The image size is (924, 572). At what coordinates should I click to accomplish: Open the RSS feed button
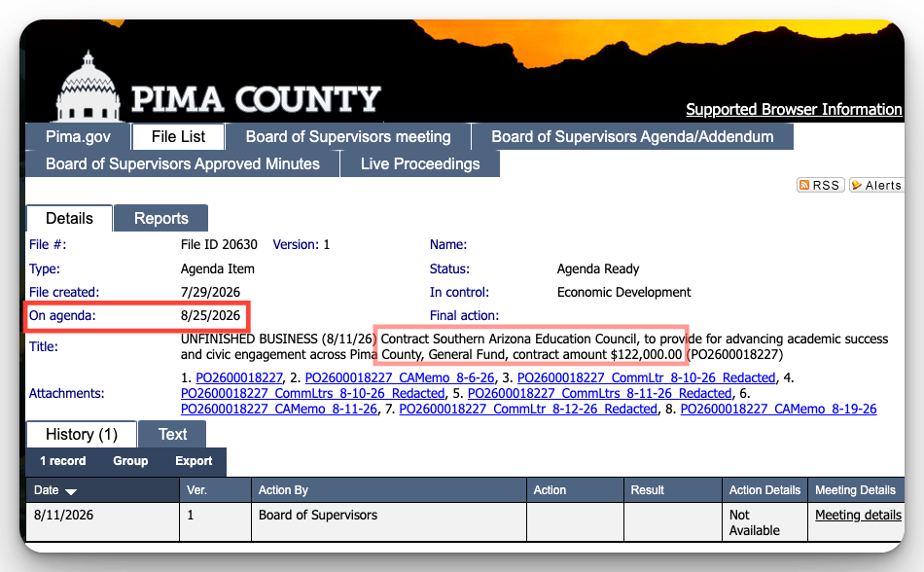pyautogui.click(x=821, y=185)
